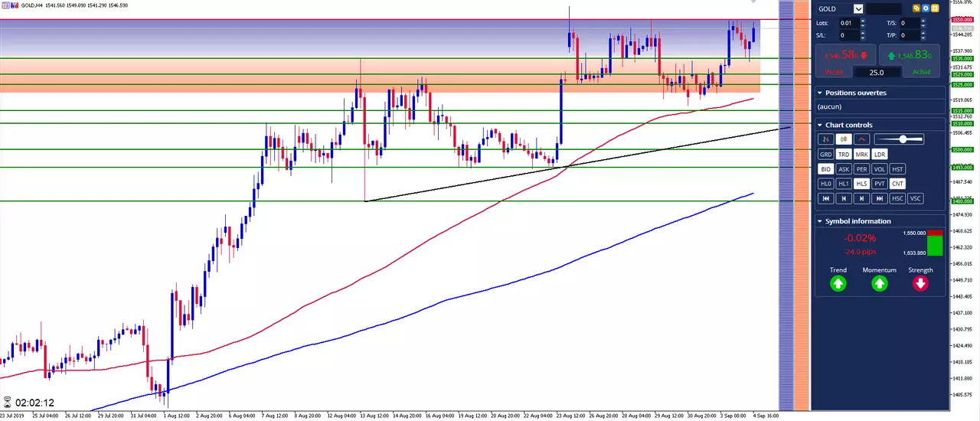
Task: Click the 1535.000 green price level label
Action: pos(962,58)
